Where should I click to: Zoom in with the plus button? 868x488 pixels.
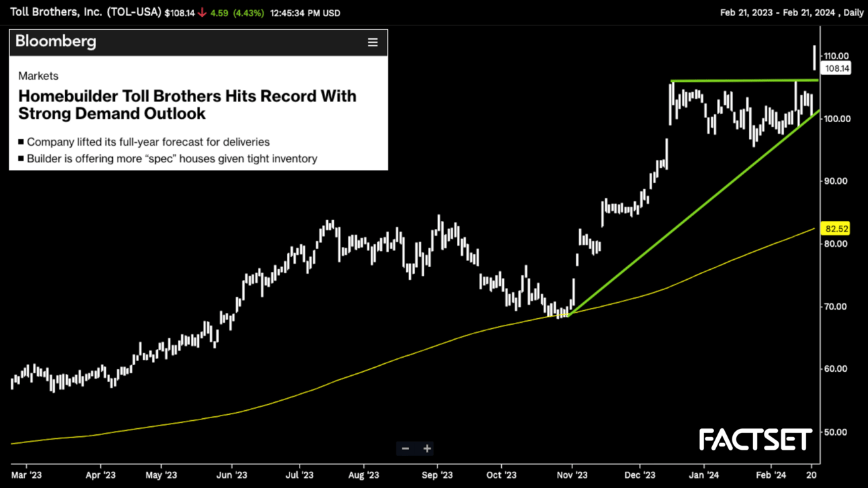click(427, 448)
